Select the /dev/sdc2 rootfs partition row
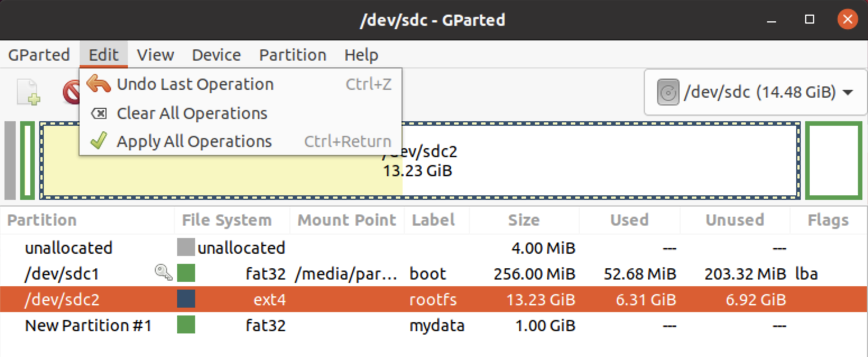Screen dimensions: 868x357 point(393,299)
